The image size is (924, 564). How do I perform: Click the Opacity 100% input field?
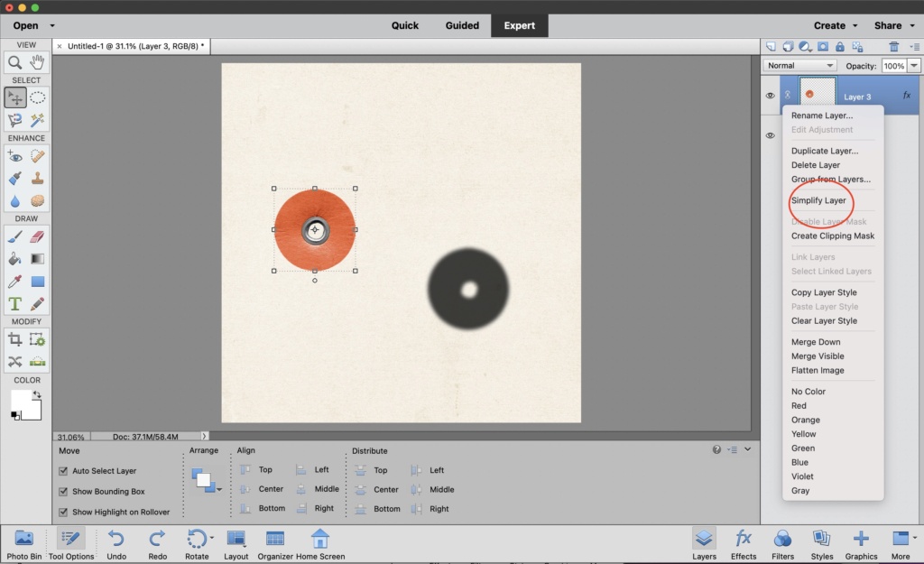pos(894,65)
